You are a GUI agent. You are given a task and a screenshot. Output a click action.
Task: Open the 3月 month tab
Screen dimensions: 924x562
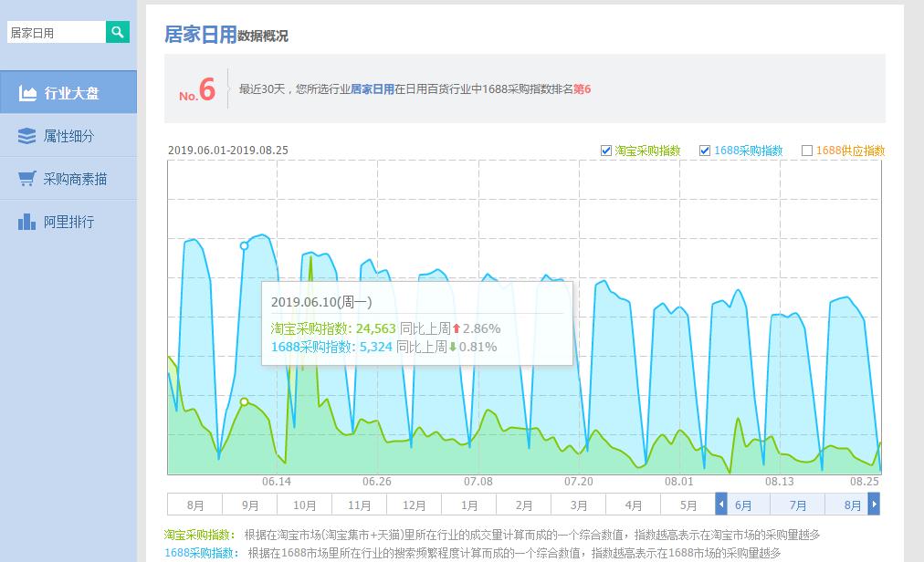pyautogui.click(x=578, y=504)
